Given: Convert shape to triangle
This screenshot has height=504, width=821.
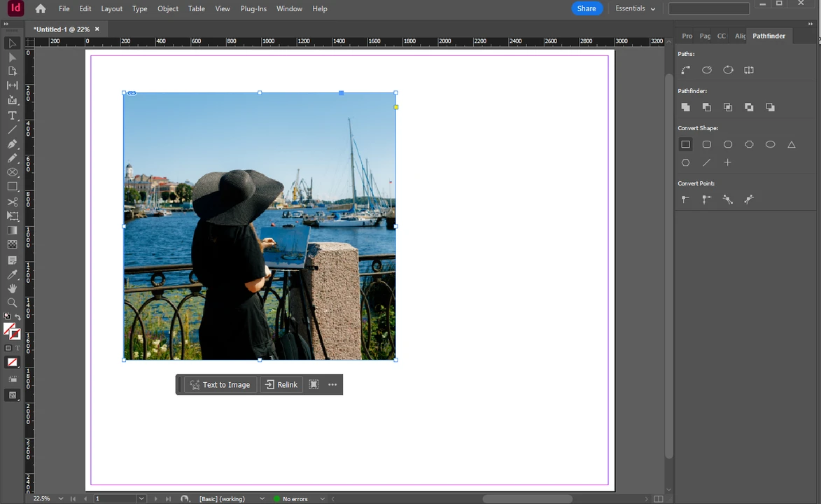Looking at the screenshot, I should (x=792, y=145).
